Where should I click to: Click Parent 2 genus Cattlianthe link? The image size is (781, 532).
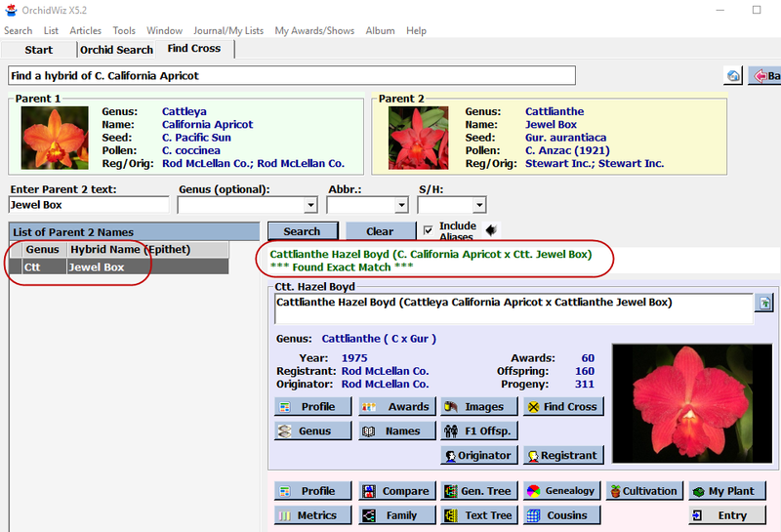pos(555,111)
